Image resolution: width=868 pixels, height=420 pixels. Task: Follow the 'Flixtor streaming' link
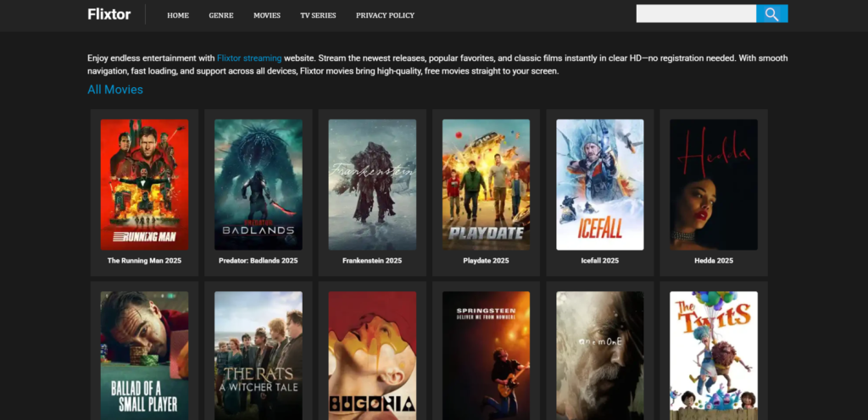249,58
